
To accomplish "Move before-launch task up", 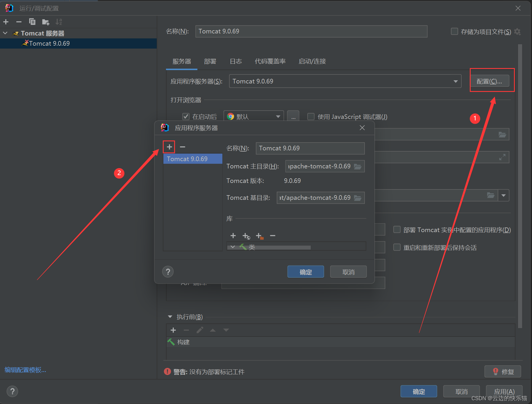I will tap(213, 330).
